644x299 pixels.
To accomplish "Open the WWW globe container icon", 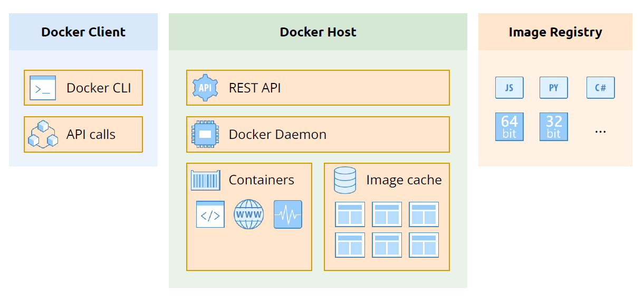I will (248, 214).
